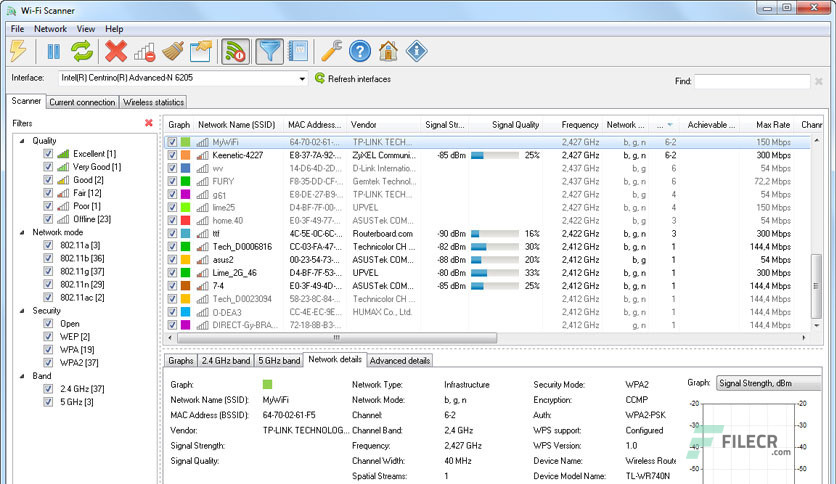The height and width of the screenshot is (484, 836).
Task: Click the remove offline networks signal icon
Action: 144,52
